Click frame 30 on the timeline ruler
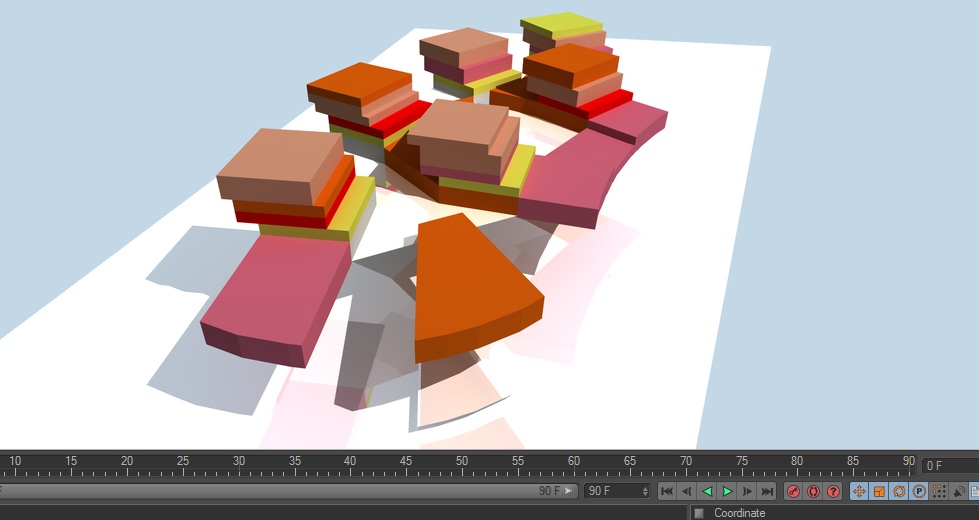This screenshot has height=520, width=979. click(x=239, y=462)
